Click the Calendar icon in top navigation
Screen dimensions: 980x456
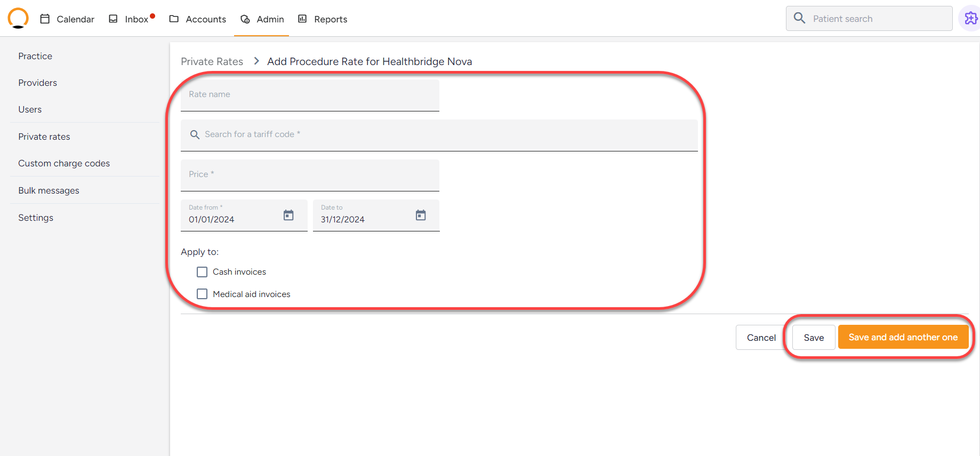(45, 19)
